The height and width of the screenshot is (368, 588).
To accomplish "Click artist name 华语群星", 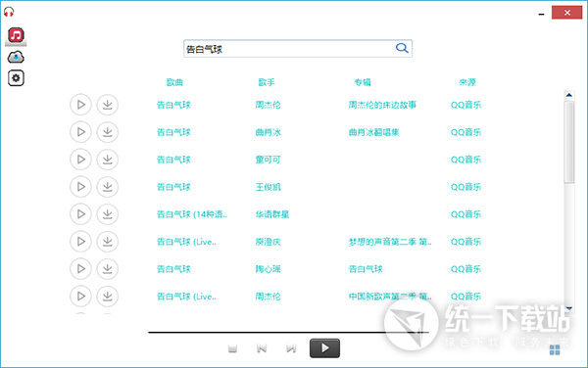I will click(271, 214).
